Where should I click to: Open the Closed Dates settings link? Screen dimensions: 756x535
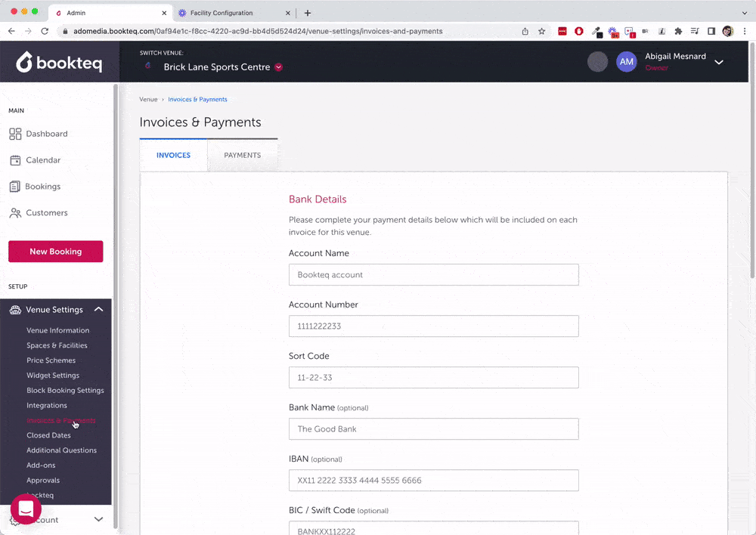click(48, 435)
